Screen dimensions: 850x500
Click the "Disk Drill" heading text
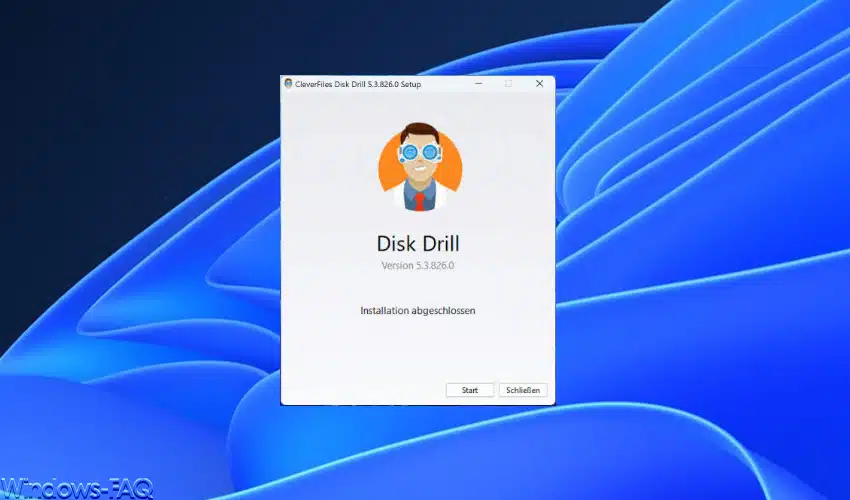click(x=418, y=243)
